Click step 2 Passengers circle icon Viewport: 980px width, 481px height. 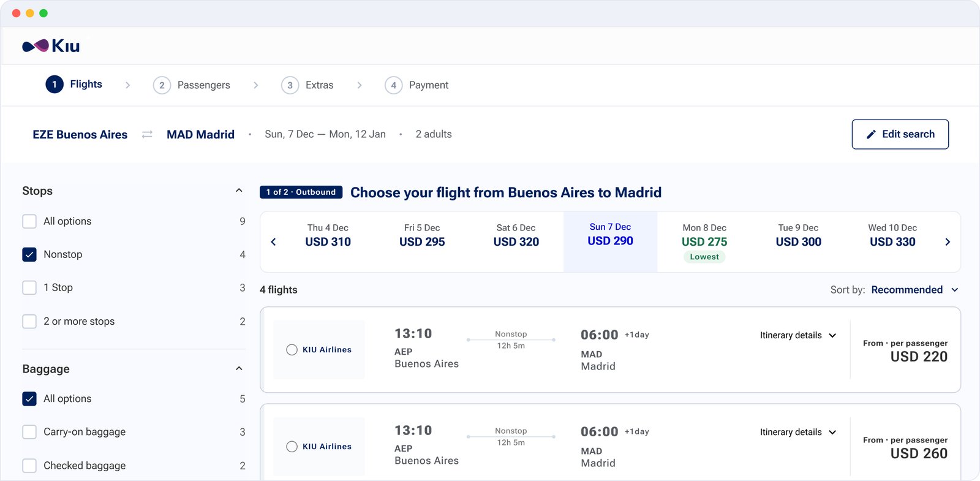pos(162,85)
